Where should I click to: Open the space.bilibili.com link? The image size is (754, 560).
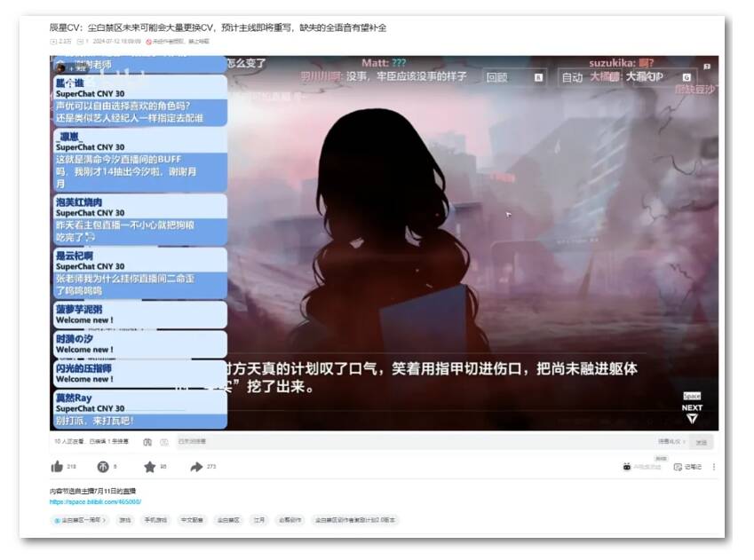pos(95,501)
